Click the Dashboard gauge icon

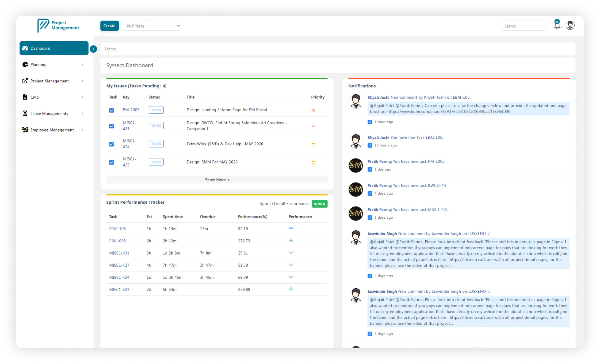tap(25, 48)
